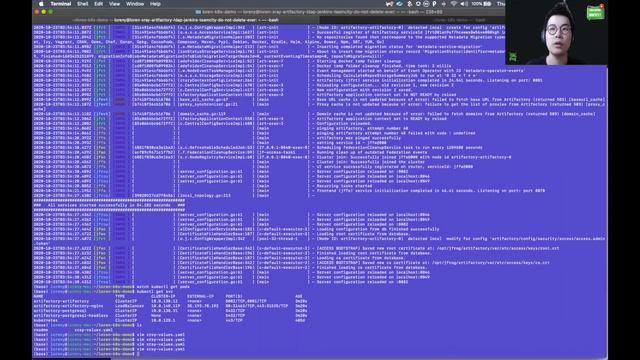Click the EXTERNAL-IP column header text

pos(200,296)
